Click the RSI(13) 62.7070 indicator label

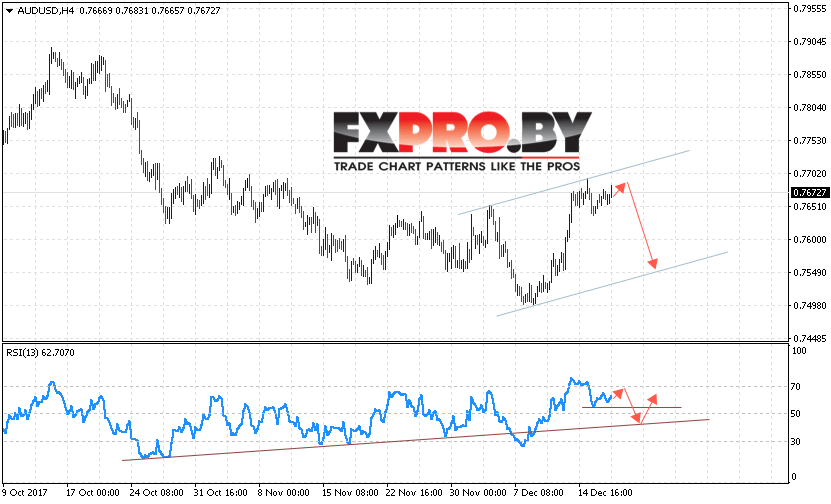point(40,352)
